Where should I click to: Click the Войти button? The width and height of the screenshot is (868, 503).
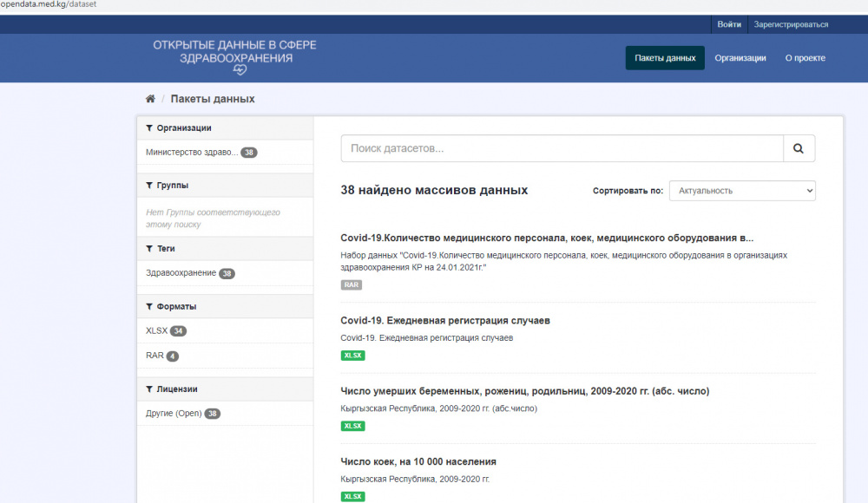coord(729,23)
